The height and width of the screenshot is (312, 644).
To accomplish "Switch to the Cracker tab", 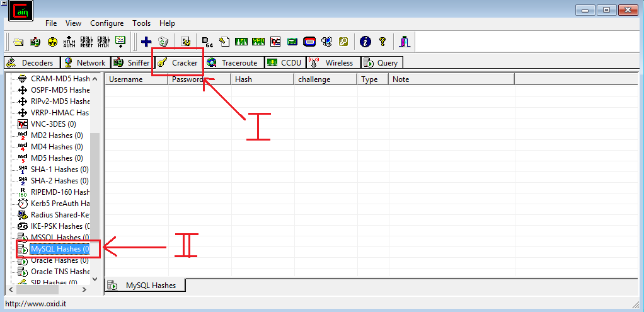I will (x=178, y=62).
